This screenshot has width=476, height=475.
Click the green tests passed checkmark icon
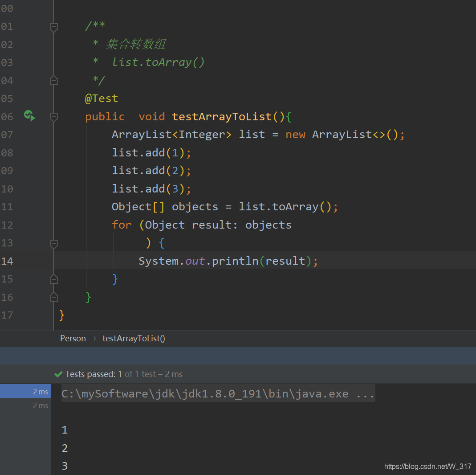58,374
